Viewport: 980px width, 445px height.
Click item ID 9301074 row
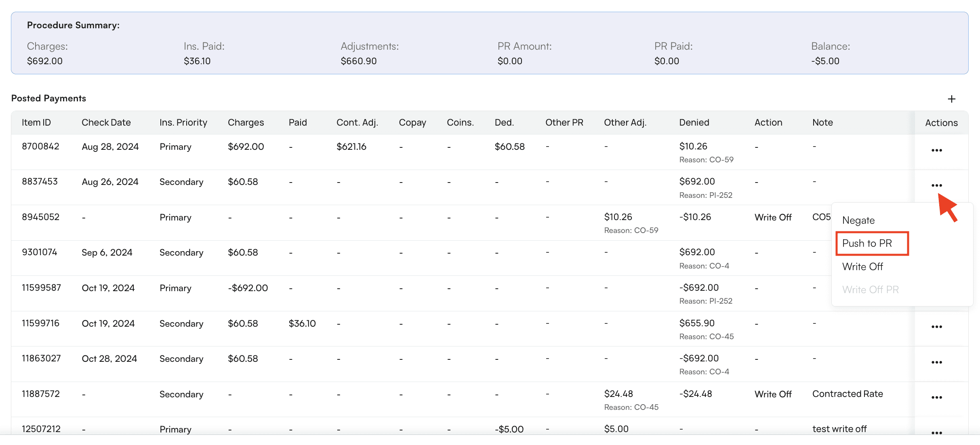click(39, 252)
